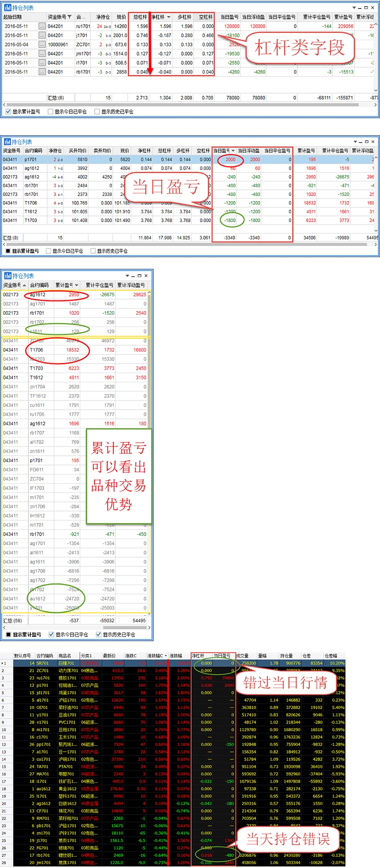This screenshot has width=380, height=868.
Task: Toggle sort arrow on 净杠杆 column, first panel
Action: [x=169, y=17]
